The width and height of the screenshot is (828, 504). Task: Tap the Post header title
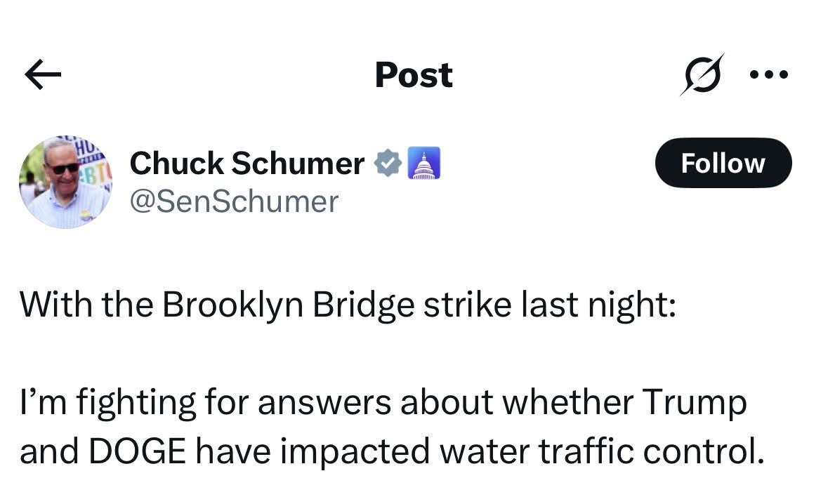[414, 75]
